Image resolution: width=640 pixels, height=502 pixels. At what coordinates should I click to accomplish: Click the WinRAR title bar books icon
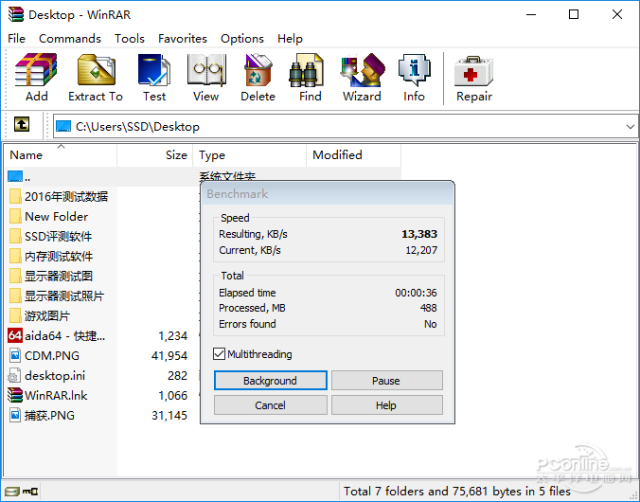pyautogui.click(x=16, y=14)
